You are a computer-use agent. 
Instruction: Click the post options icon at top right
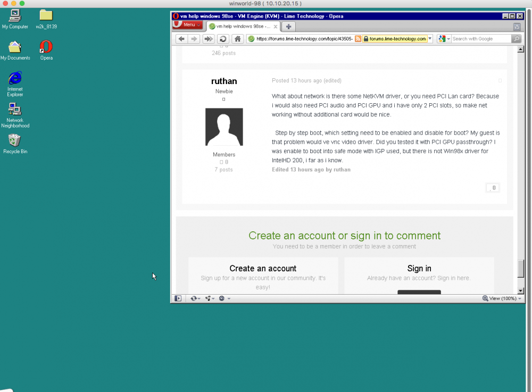point(500,80)
